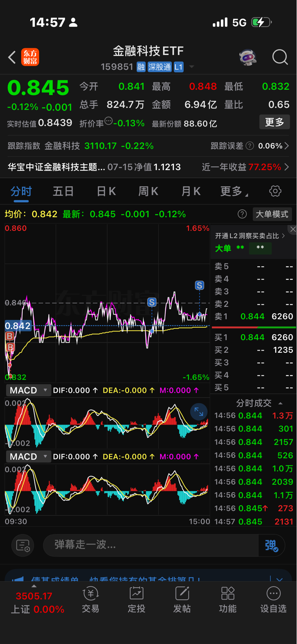Viewport: 297px width, 644px height.
Task: Open the first MACD indicator dropdown
Action: click(x=29, y=390)
